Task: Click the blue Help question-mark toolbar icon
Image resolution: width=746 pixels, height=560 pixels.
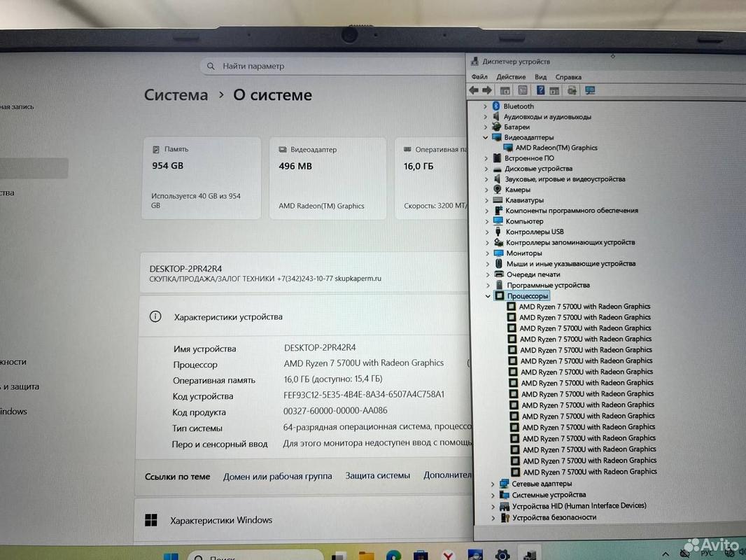Action: click(540, 90)
